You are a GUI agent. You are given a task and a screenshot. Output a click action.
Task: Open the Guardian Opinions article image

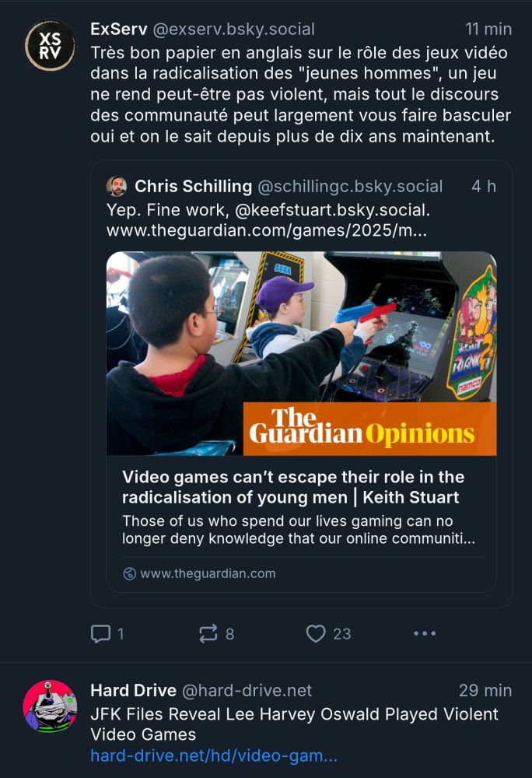302,353
